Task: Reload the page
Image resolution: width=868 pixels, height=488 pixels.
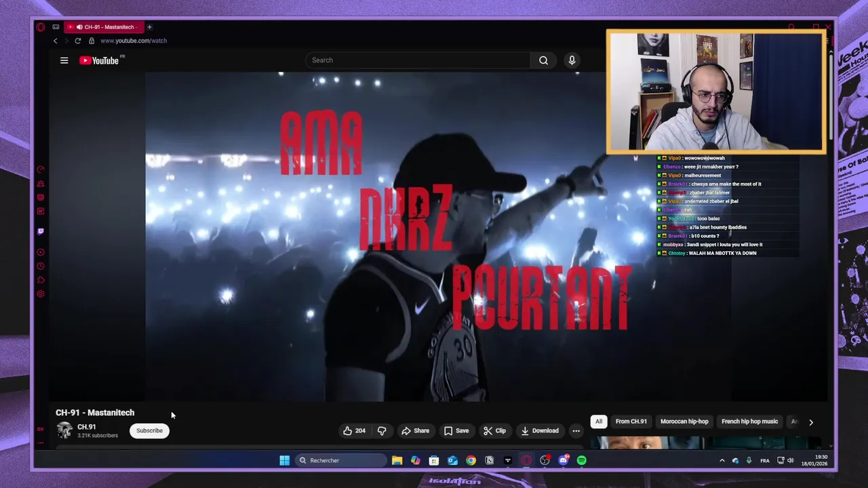Action: pos(77,41)
